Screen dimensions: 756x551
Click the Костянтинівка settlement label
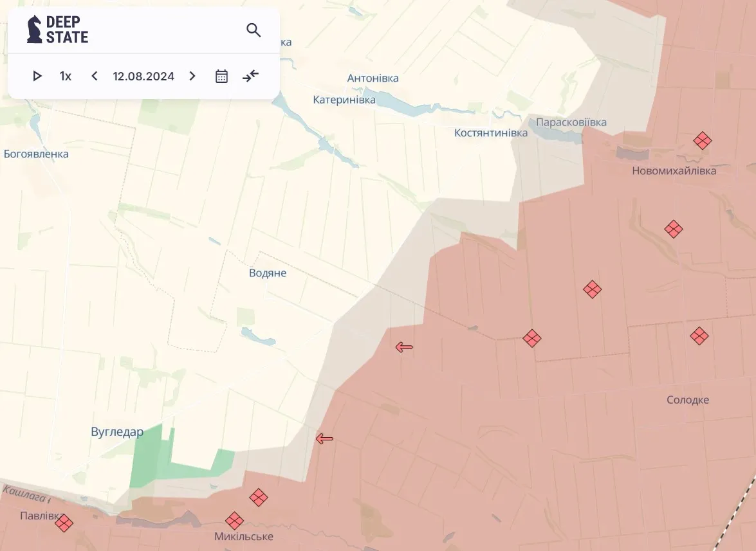(x=490, y=132)
